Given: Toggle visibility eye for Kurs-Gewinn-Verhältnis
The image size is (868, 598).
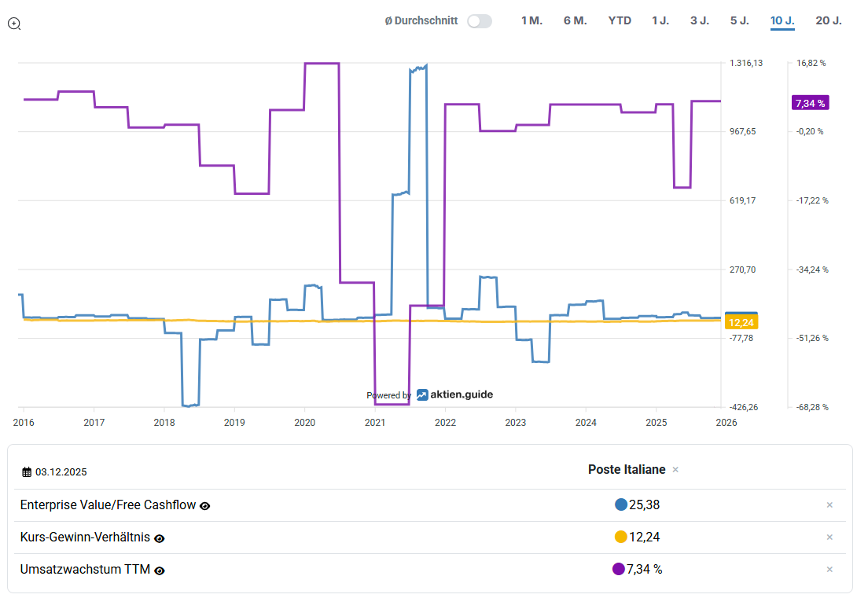Looking at the screenshot, I should click(x=160, y=538).
